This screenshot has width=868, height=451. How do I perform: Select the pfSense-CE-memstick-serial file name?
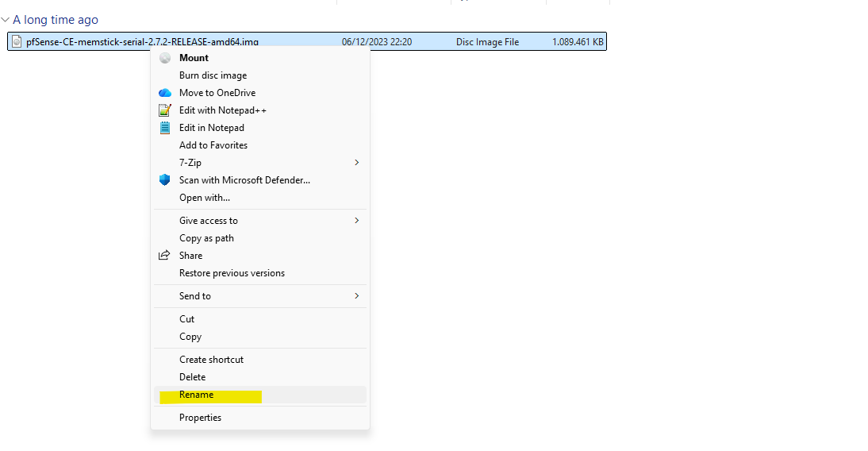click(142, 42)
